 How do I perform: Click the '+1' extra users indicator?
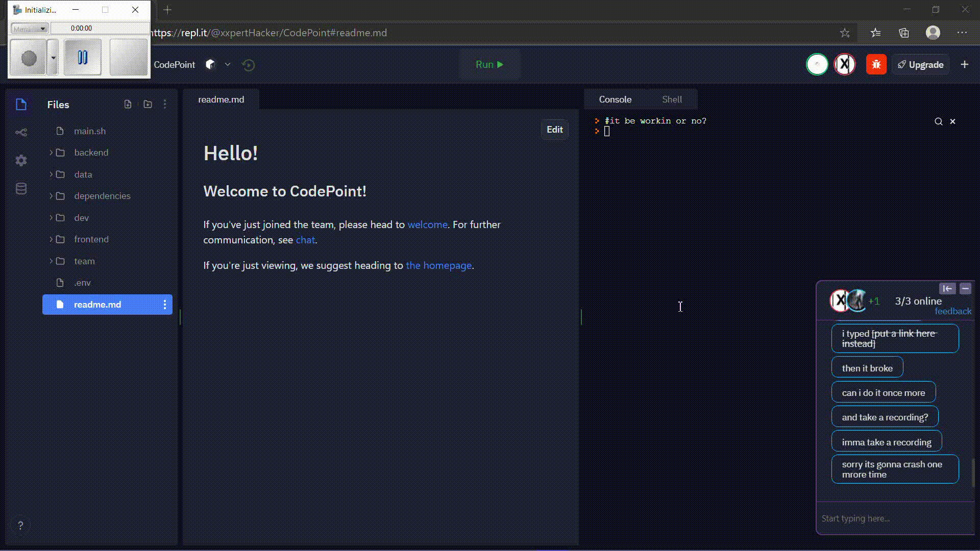tap(874, 301)
